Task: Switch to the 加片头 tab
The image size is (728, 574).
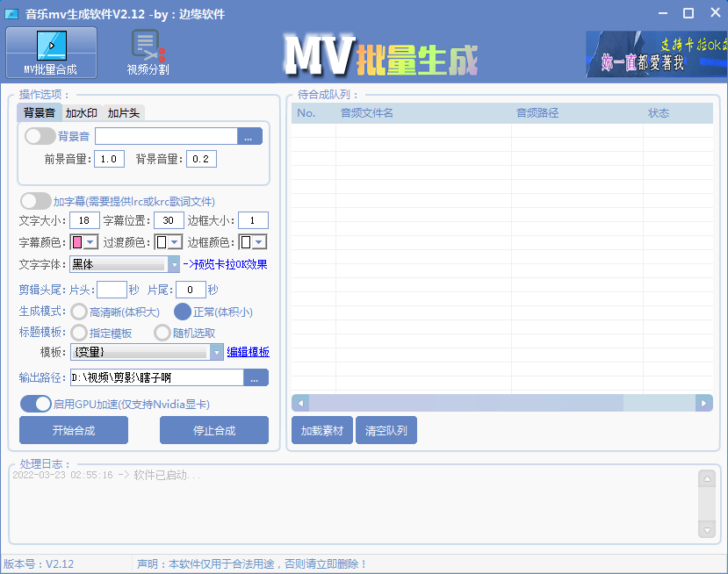Action: pyautogui.click(x=123, y=112)
